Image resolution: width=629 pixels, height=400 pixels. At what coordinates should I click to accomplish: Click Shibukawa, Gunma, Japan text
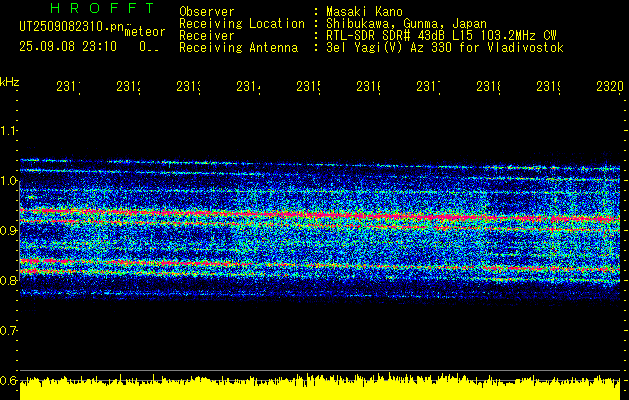point(406,24)
